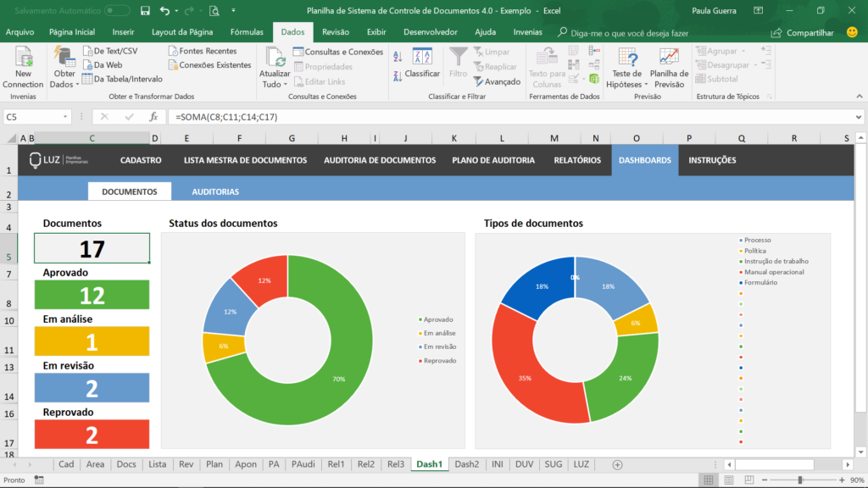This screenshot has height=488, width=868.
Task: Switch to the Revisão ribbon tab
Action: [x=337, y=31]
